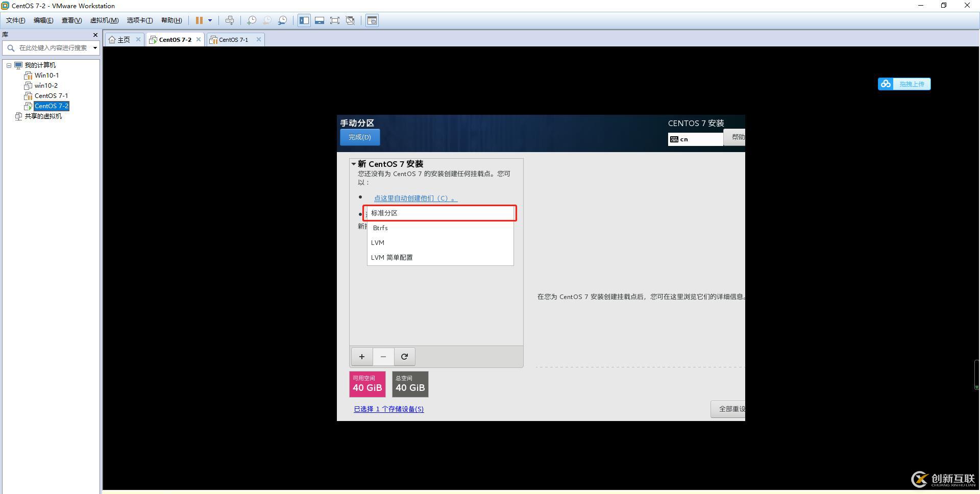Select 共享的虚拟机 in the library tree

click(x=43, y=116)
